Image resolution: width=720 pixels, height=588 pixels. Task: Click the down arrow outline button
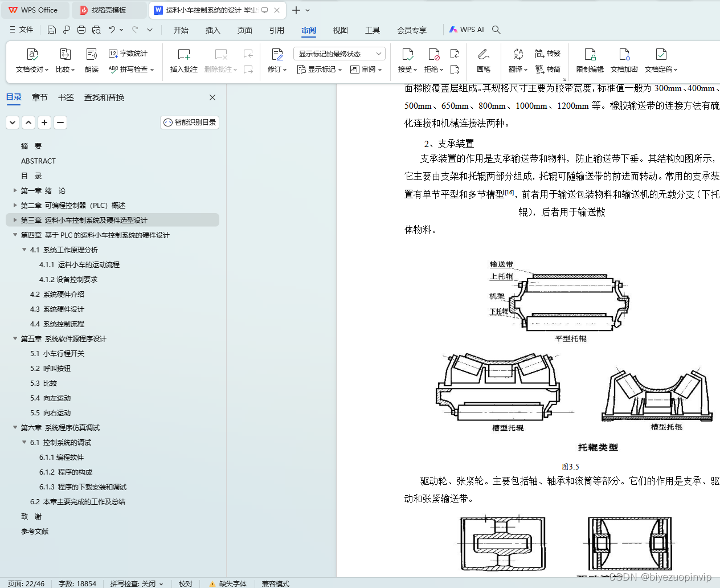(x=13, y=122)
